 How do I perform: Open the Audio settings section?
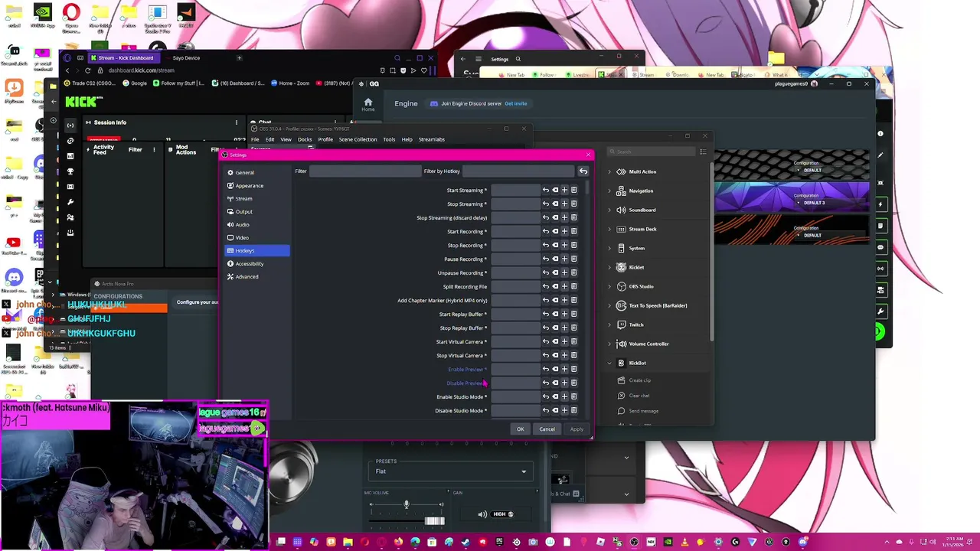pos(257,224)
